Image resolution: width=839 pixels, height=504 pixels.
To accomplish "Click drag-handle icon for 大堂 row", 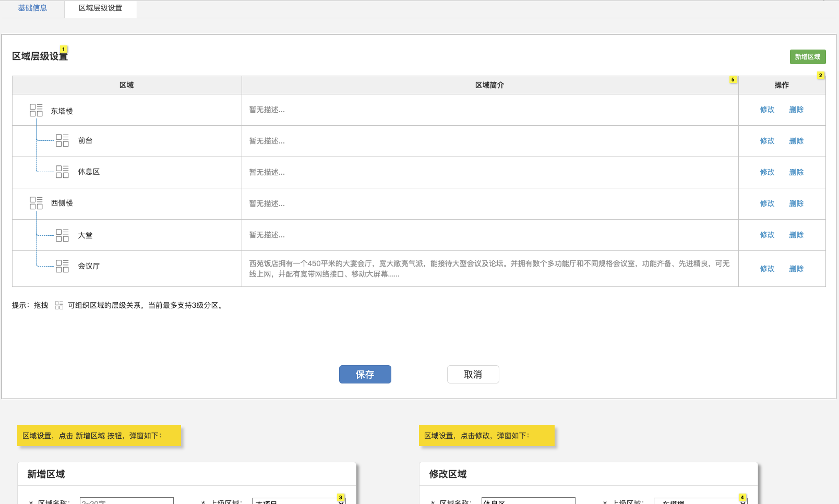I will point(62,235).
